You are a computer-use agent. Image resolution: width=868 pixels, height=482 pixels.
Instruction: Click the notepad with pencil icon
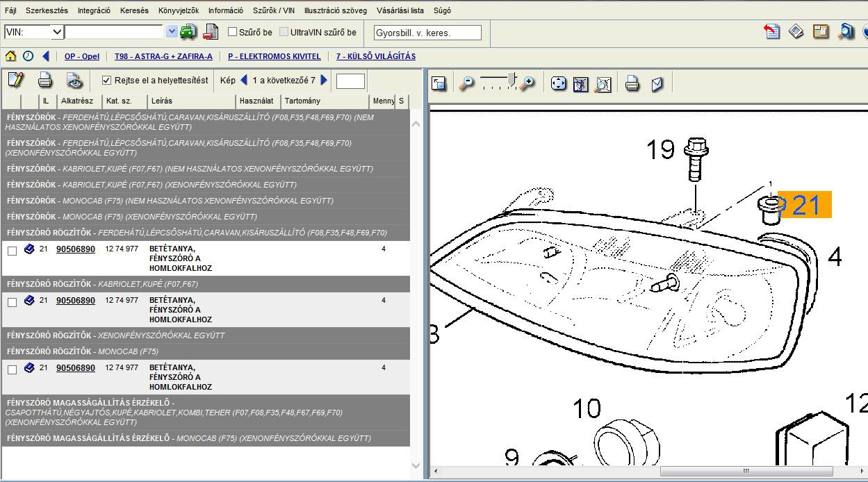(x=15, y=81)
